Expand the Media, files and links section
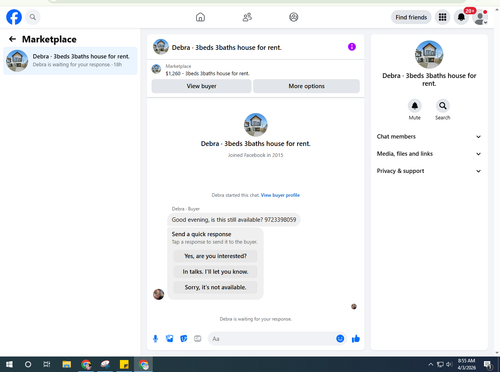Image resolution: width=500 pixels, height=372 pixels. [x=429, y=154]
